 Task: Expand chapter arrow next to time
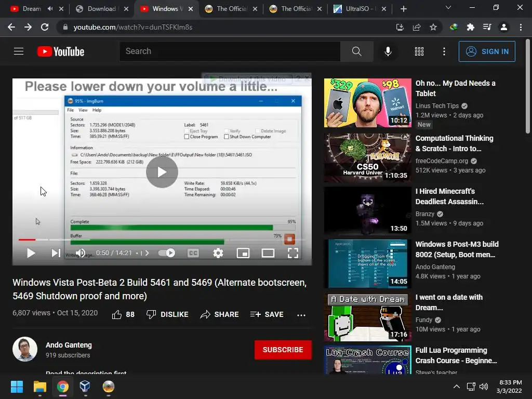[x=147, y=253]
